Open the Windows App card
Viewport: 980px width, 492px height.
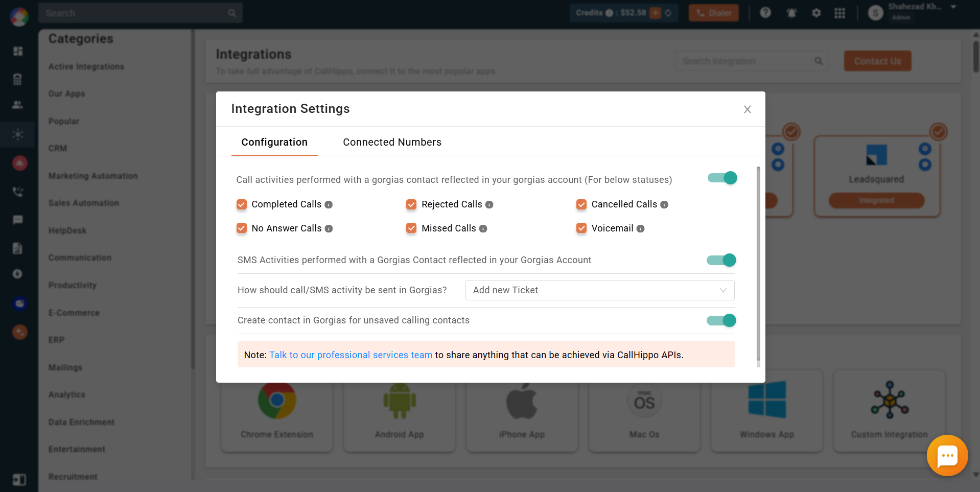[x=767, y=411]
